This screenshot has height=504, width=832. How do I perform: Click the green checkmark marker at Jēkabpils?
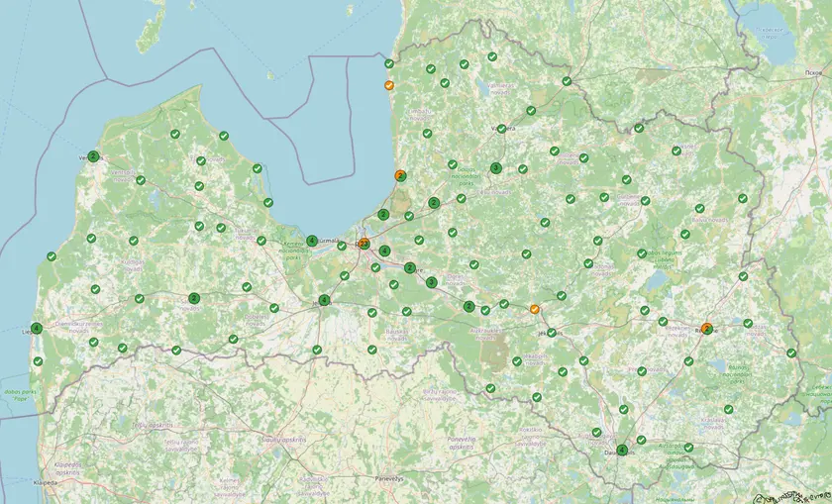(x=552, y=333)
